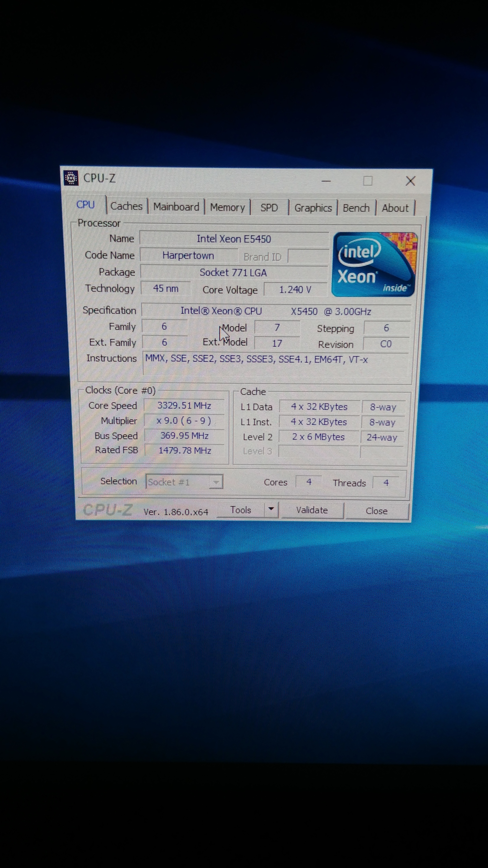Viewport: 488px width, 868px height.
Task: View the Graphics tab
Action: [313, 208]
